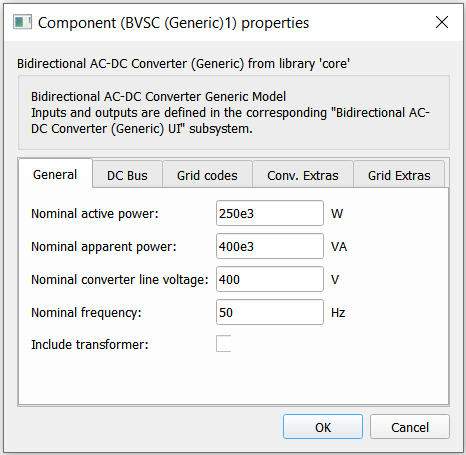This screenshot has height=455, width=466.
Task: Click the Nominal active power label
Action: 95,214
